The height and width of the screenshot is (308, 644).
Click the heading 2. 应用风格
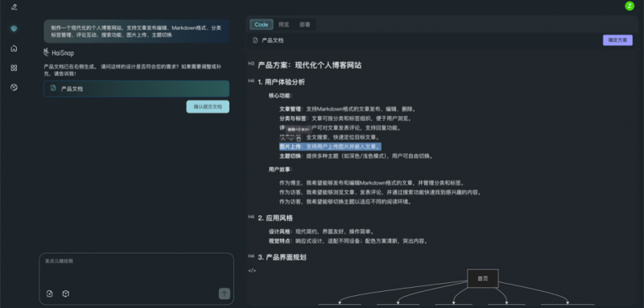click(275, 218)
